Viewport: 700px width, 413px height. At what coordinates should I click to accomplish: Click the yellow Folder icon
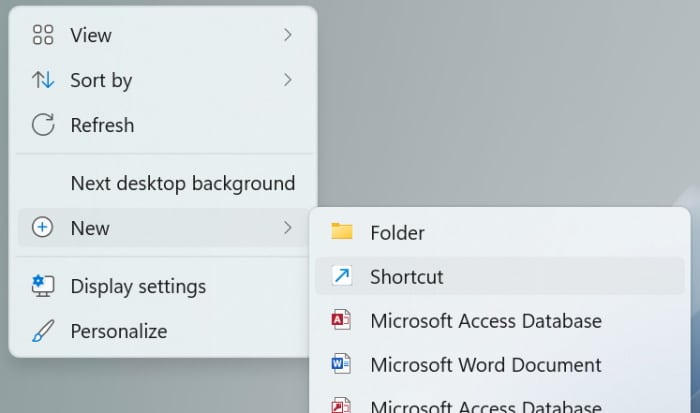tap(342, 231)
